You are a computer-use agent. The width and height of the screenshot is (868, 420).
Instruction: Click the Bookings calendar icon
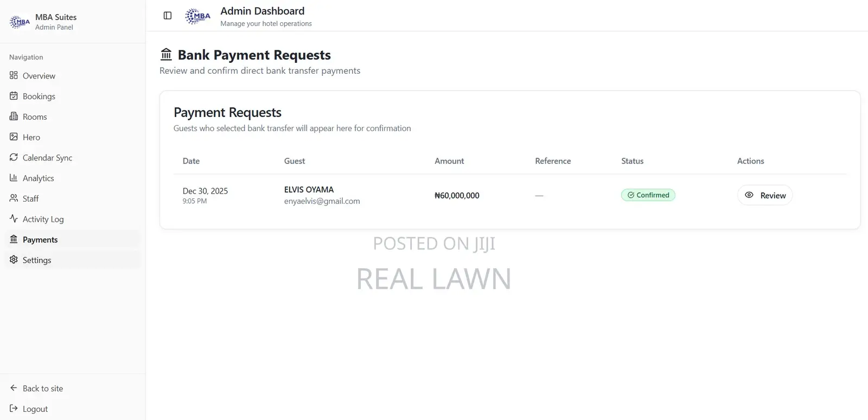[x=14, y=96]
